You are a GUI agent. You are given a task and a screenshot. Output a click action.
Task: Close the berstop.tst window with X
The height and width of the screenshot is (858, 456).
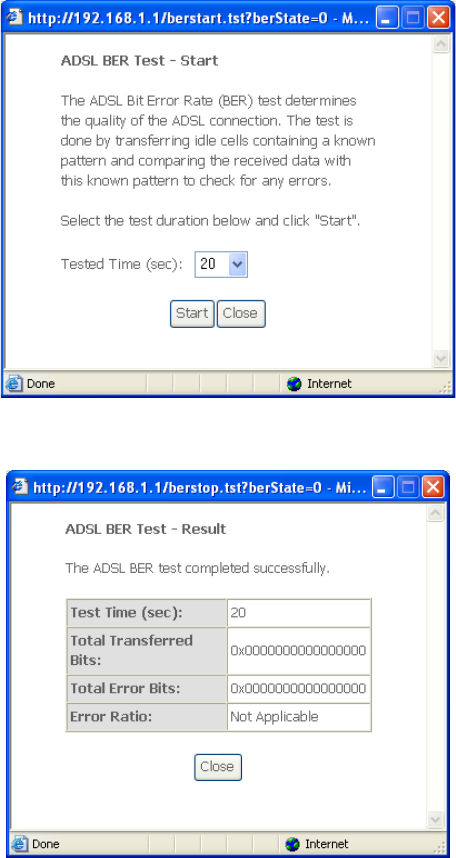pos(434,486)
